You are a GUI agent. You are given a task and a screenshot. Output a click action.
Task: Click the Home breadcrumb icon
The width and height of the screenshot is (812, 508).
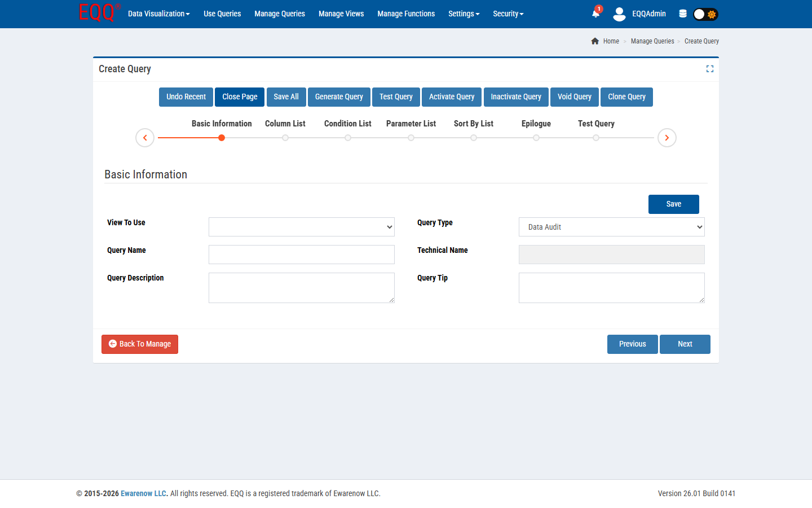595,41
